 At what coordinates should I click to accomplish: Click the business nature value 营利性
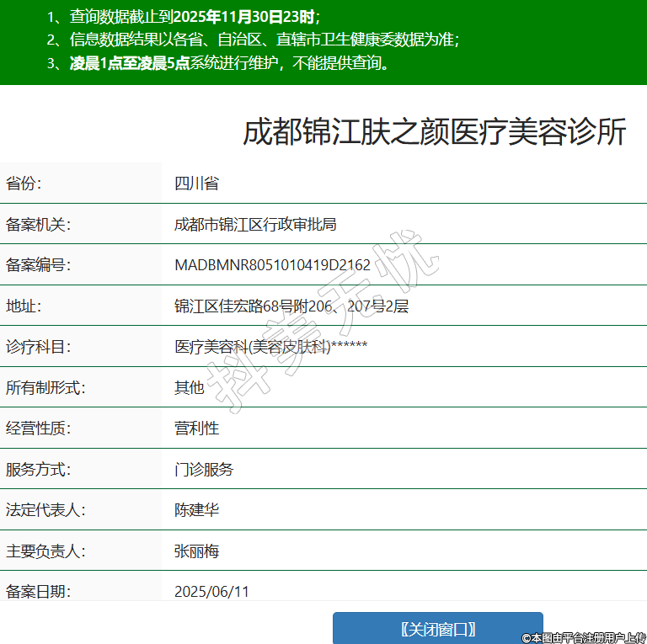(196, 428)
